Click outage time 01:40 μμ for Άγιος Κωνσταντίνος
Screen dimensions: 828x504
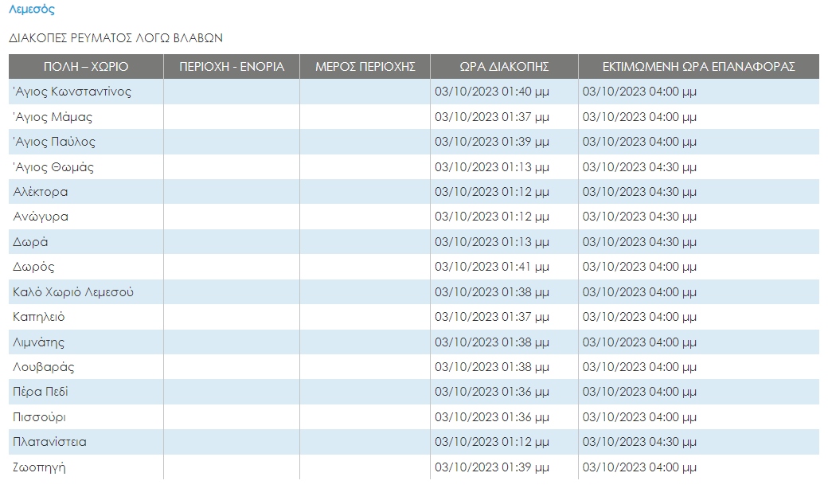click(492, 92)
